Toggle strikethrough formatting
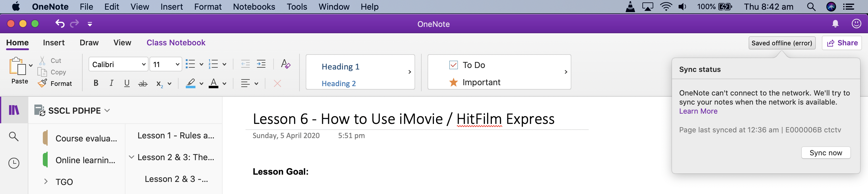The image size is (868, 194). pos(143,84)
